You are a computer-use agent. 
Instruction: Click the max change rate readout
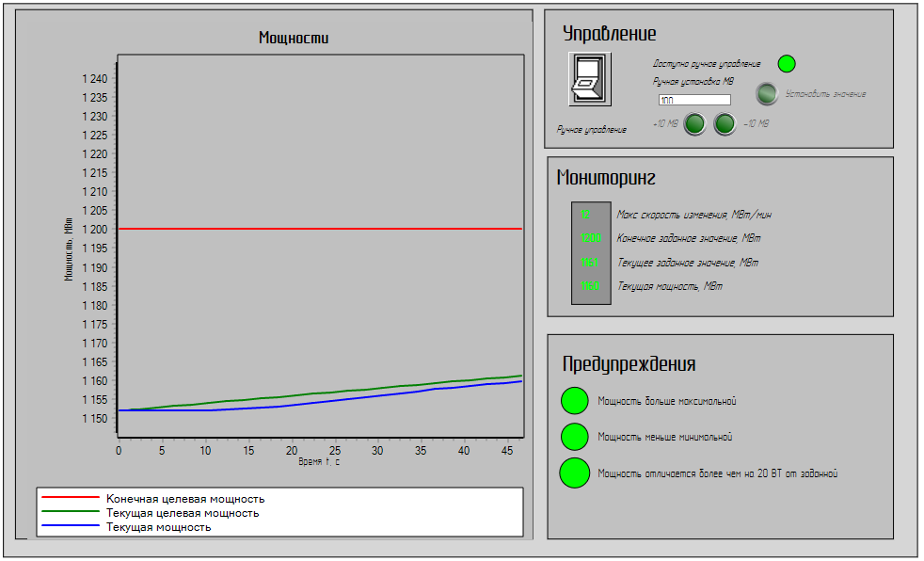(x=591, y=215)
